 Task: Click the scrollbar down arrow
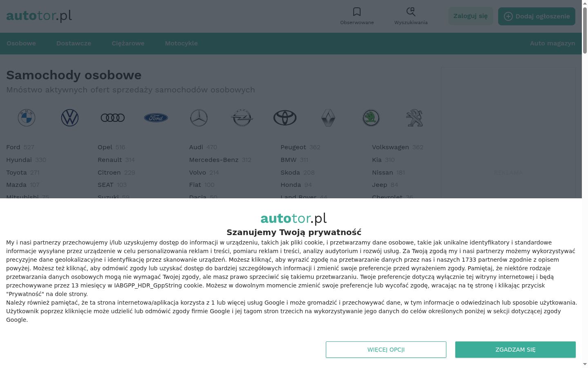(x=585, y=364)
